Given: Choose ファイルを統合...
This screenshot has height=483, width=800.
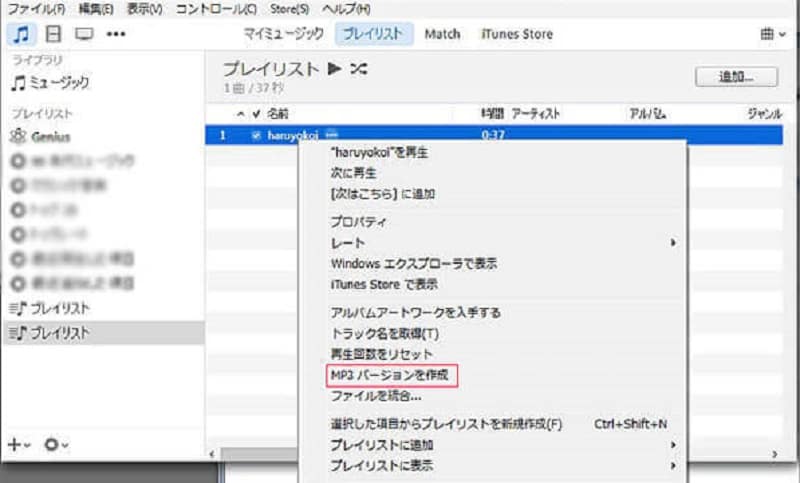Looking at the screenshot, I should pyautogui.click(x=376, y=396).
